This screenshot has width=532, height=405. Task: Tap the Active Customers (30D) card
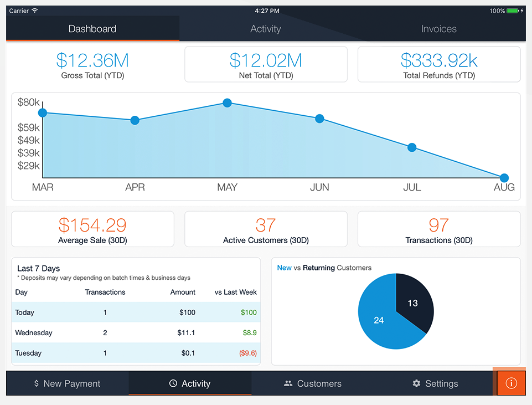pos(266,229)
